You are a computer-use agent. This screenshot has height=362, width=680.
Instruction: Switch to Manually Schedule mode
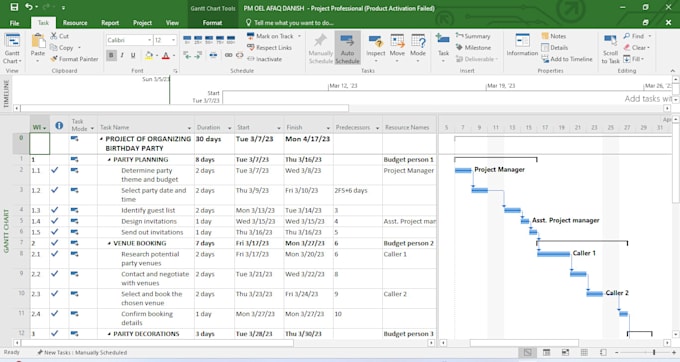tap(320, 48)
